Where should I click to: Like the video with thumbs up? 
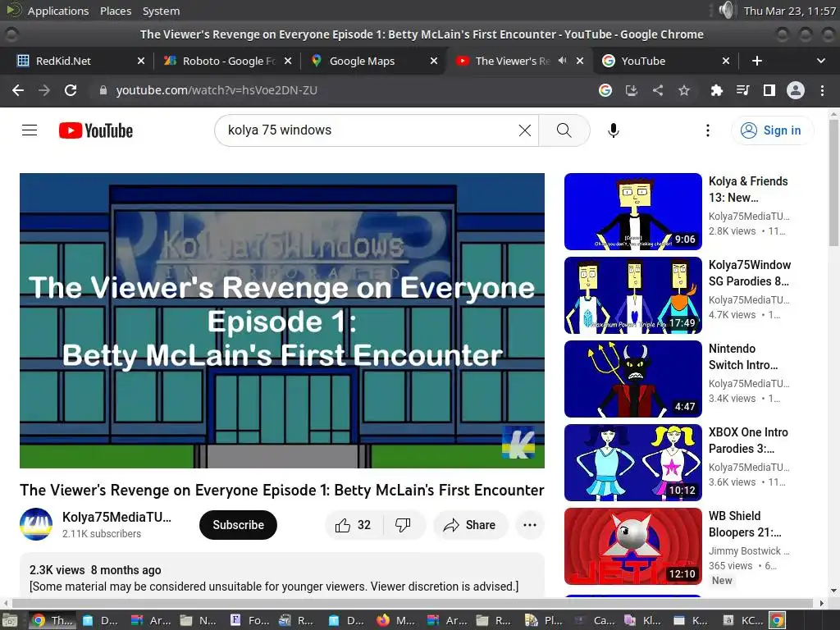pyautogui.click(x=354, y=525)
